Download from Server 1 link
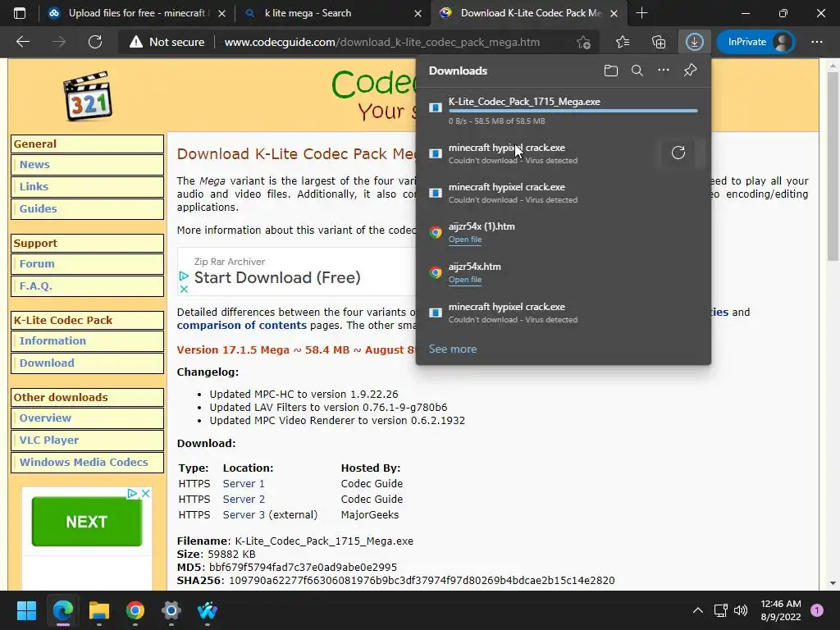Screen dimensions: 840x630 [x=244, y=483]
